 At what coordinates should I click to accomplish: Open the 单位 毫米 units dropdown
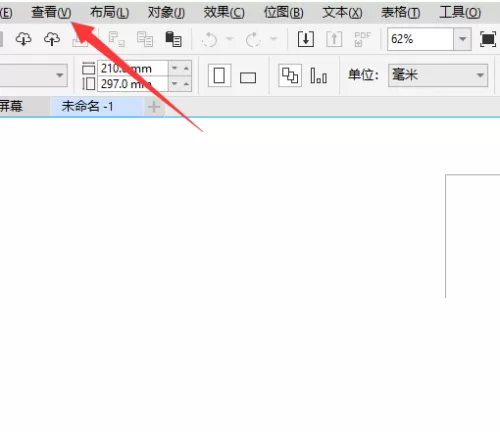click(438, 75)
